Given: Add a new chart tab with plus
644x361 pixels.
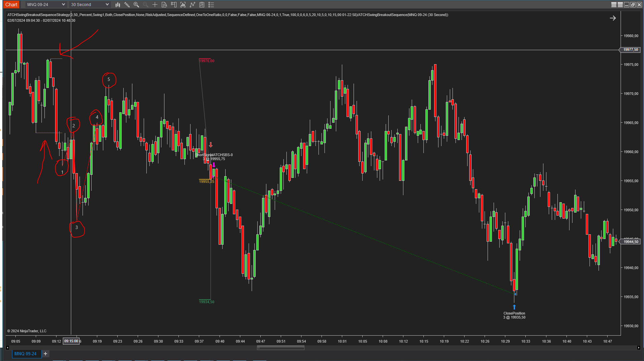Looking at the screenshot, I should click(45, 354).
